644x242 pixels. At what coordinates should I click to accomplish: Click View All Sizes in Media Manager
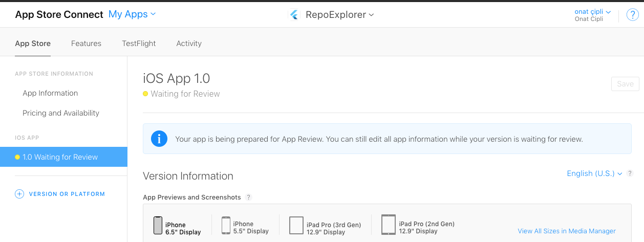(x=567, y=231)
